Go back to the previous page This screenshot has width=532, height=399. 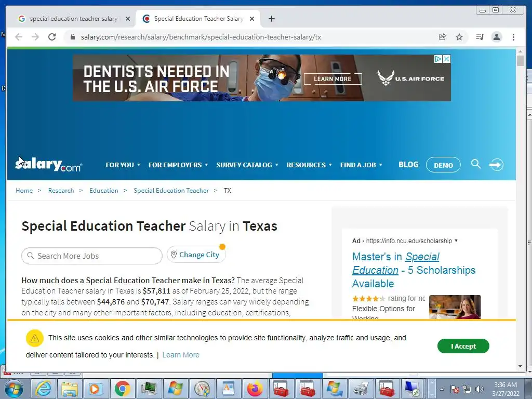19,37
